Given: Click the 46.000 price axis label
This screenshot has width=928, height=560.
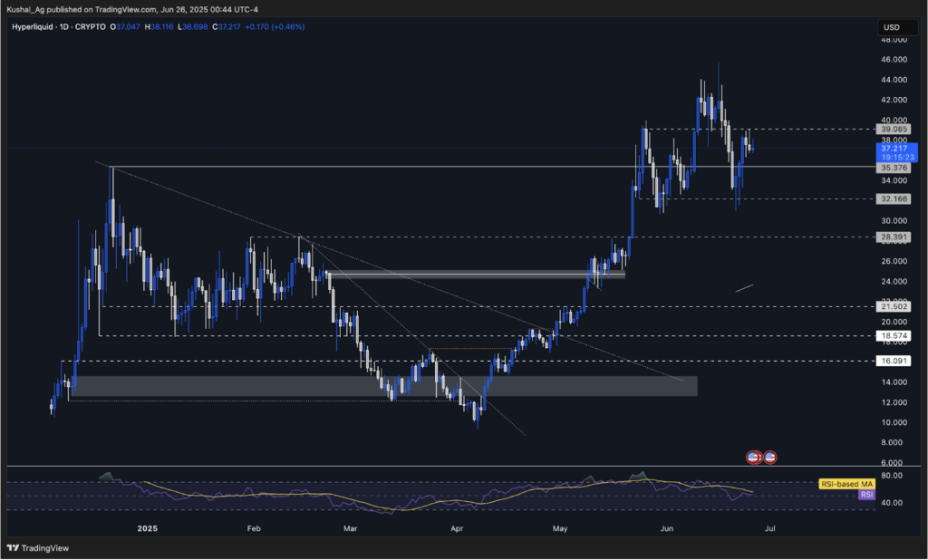Looking at the screenshot, I should click(x=894, y=60).
